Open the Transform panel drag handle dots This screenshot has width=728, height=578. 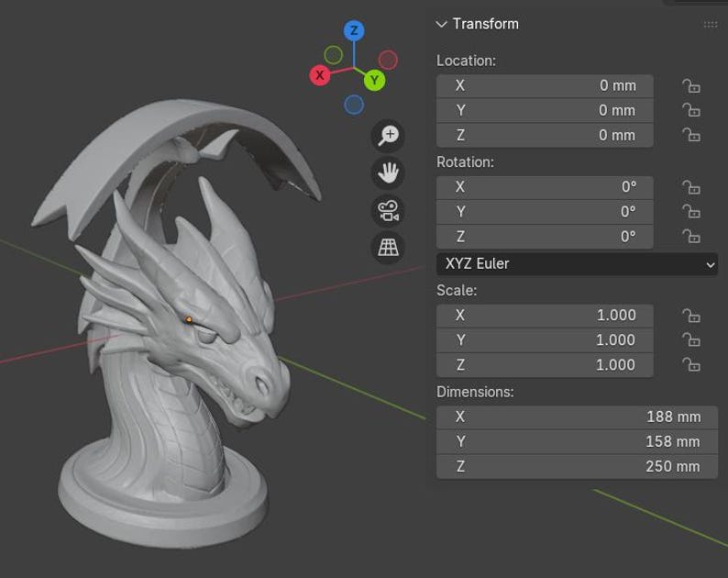pyautogui.click(x=711, y=24)
